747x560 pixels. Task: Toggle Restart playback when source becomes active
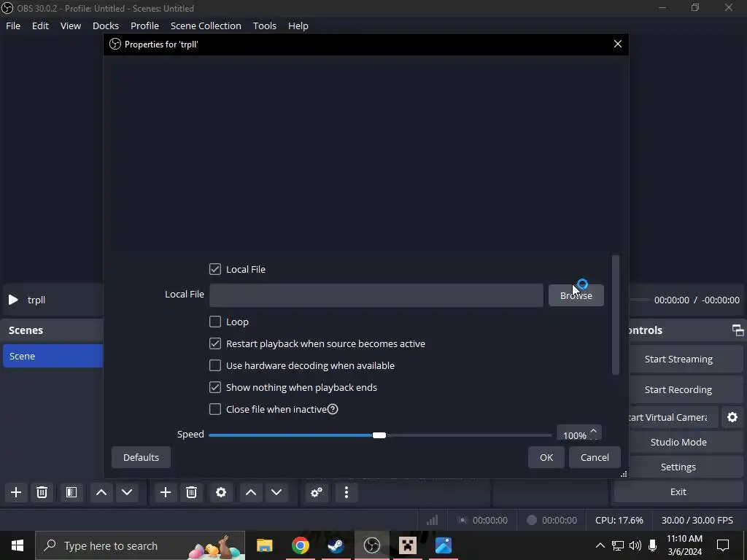click(x=215, y=343)
